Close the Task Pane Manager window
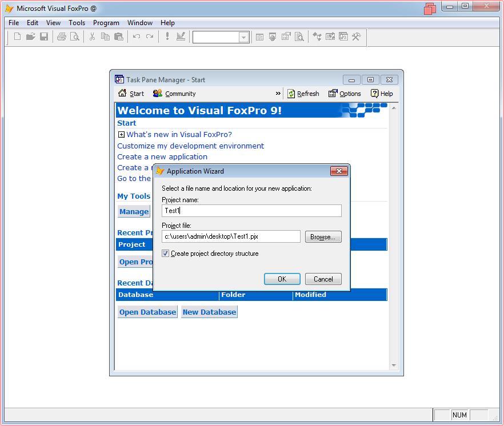Image resolution: width=504 pixels, height=426 pixels. pyautogui.click(x=389, y=80)
